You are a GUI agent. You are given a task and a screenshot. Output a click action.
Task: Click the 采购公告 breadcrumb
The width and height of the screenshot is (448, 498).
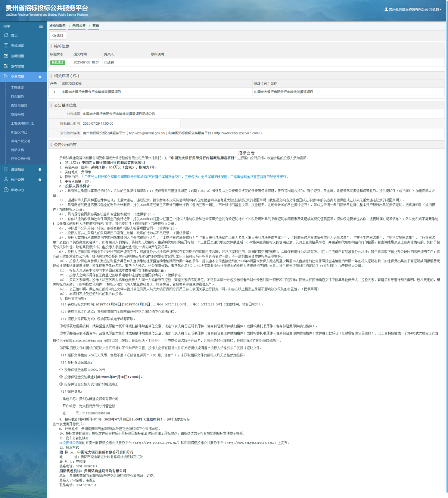(79, 26)
